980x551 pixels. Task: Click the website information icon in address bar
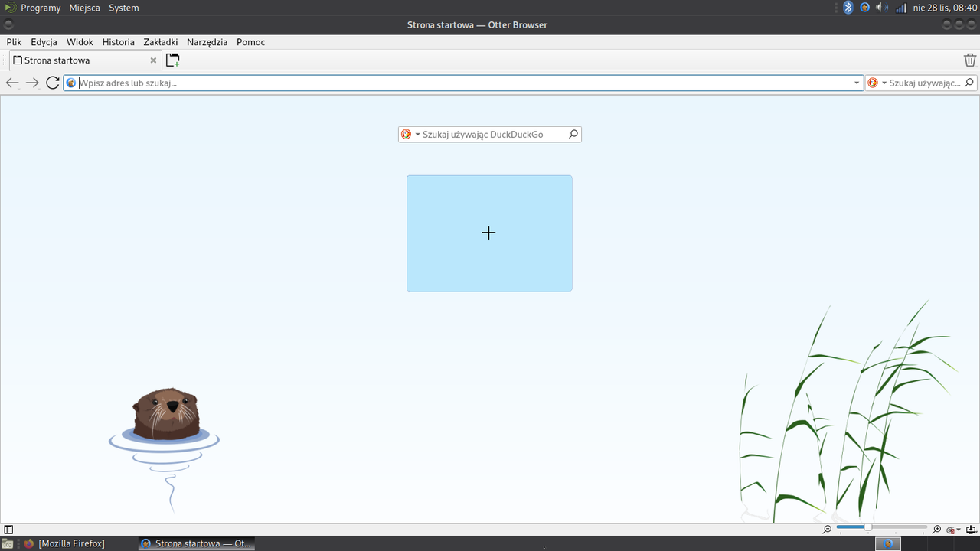tap(71, 83)
